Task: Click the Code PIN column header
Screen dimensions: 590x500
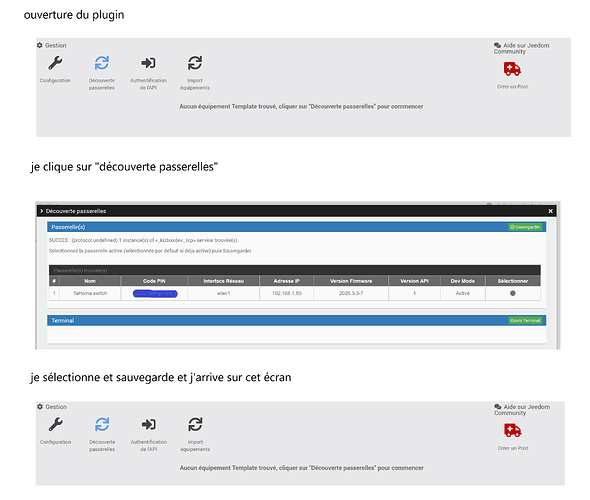Action: click(x=154, y=281)
